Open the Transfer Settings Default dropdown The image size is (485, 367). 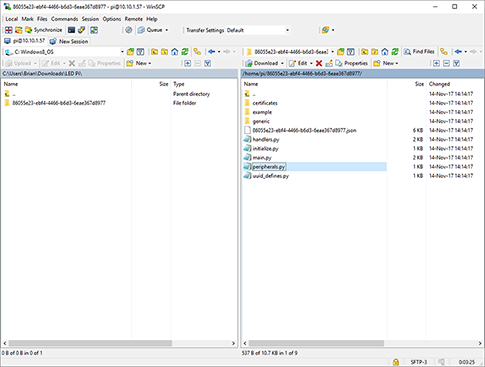(258, 30)
